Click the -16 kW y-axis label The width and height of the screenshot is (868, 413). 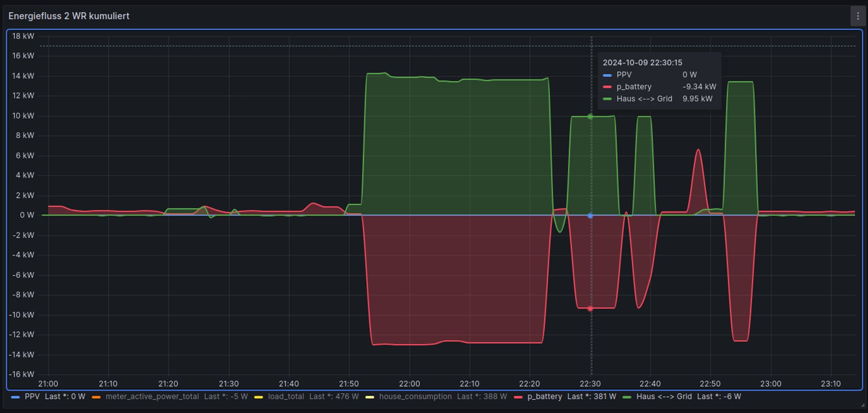coord(21,374)
